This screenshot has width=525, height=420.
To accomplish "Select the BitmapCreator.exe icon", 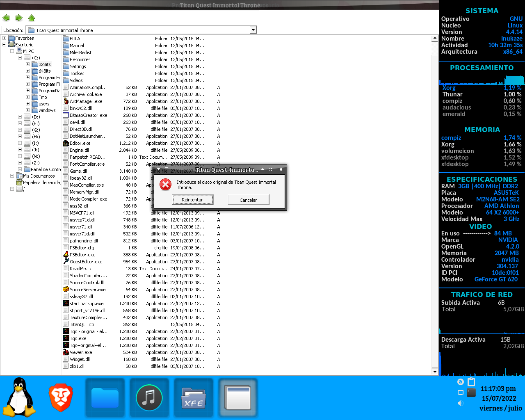I will point(66,115).
